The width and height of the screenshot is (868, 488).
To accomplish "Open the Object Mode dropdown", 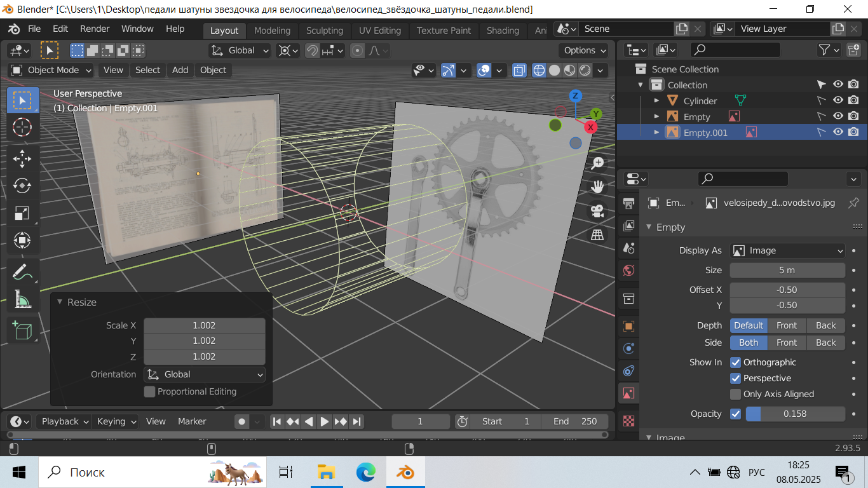I will [x=51, y=70].
